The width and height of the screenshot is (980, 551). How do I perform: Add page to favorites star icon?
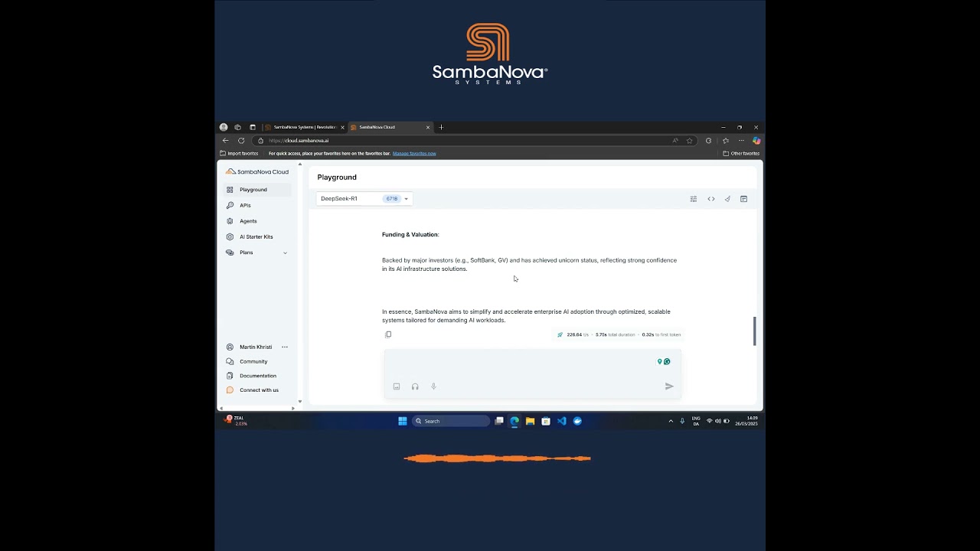tap(690, 141)
